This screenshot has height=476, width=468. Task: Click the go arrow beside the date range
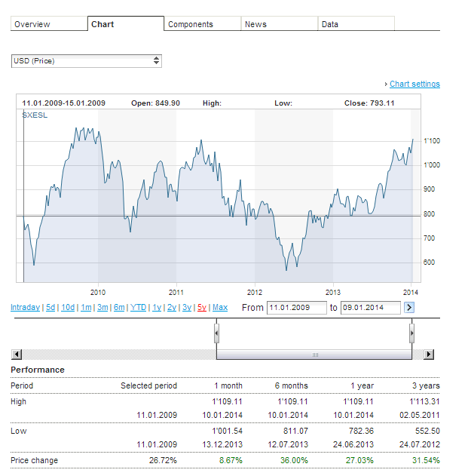coord(409,308)
